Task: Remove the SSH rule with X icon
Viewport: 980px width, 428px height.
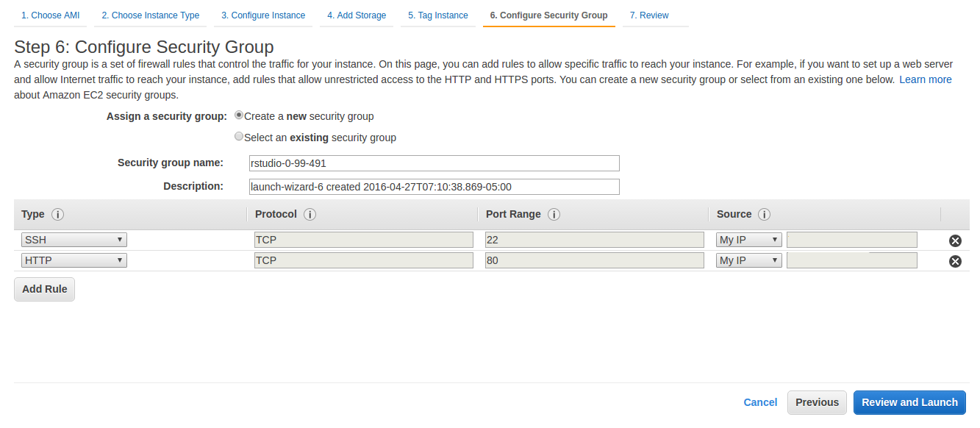Action: coord(955,240)
